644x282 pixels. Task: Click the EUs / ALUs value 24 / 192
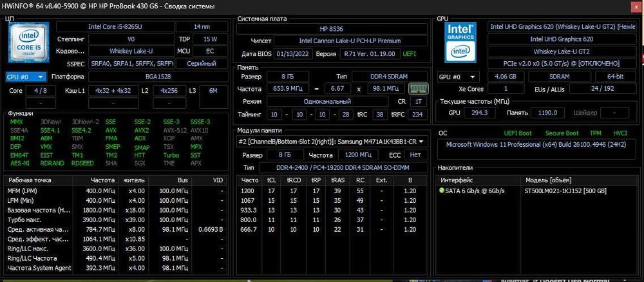tap(603, 89)
